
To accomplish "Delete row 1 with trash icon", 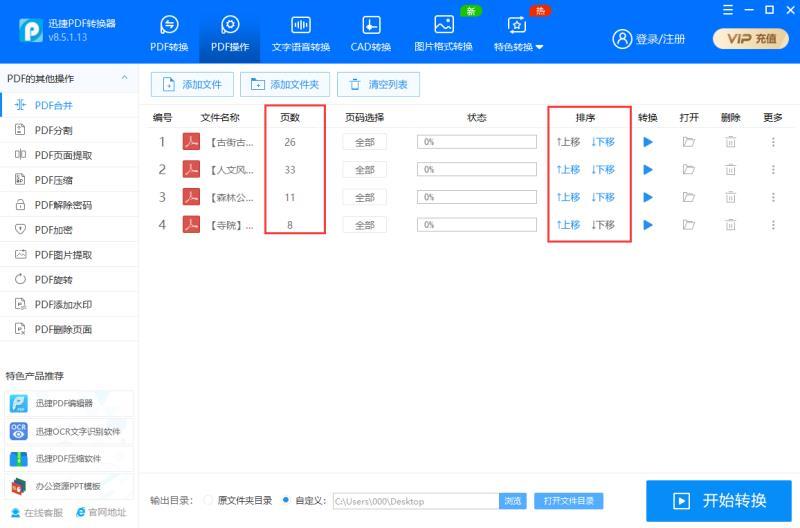I will (731, 142).
